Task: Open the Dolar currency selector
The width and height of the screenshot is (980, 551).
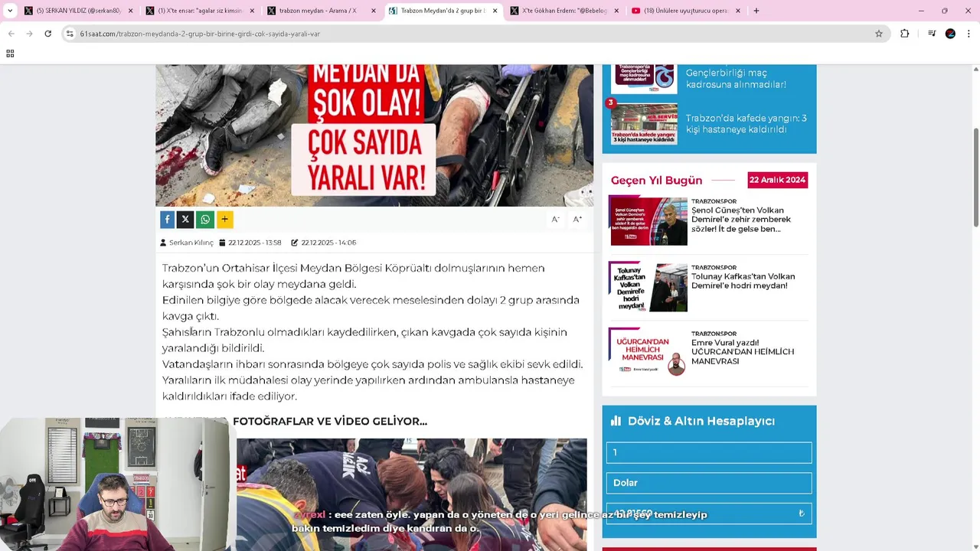Action: pyautogui.click(x=709, y=483)
